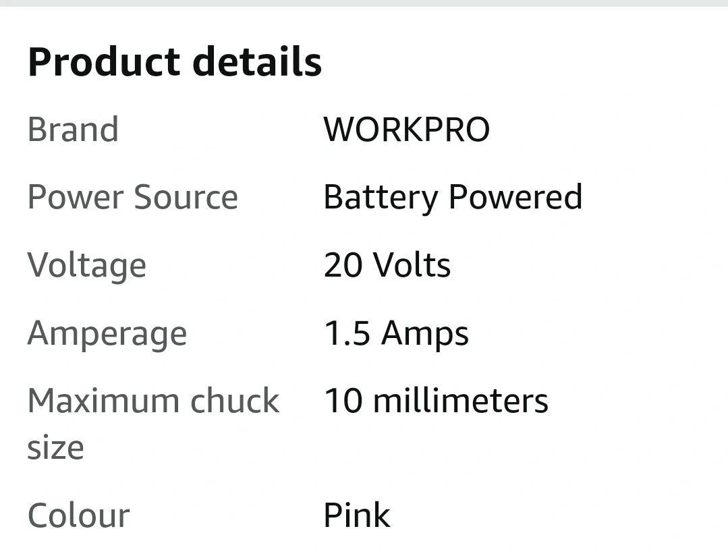
Task: Click the word Volts in voltage value
Action: click(412, 264)
